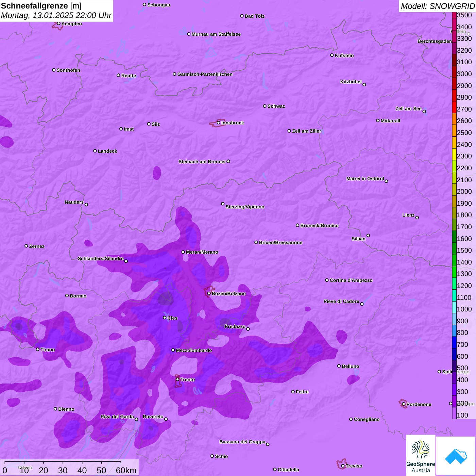Click the 60km scale bar end
The image size is (476, 476).
pos(121,462)
